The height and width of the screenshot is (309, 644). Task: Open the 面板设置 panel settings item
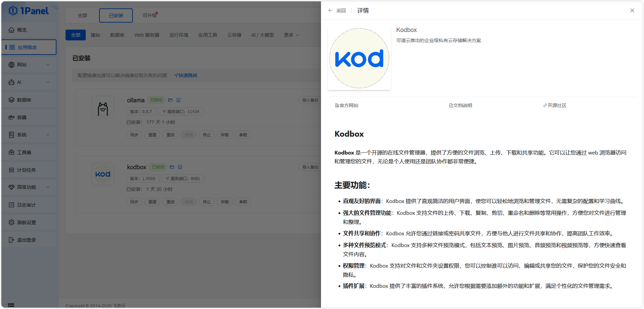pyautogui.click(x=29, y=222)
